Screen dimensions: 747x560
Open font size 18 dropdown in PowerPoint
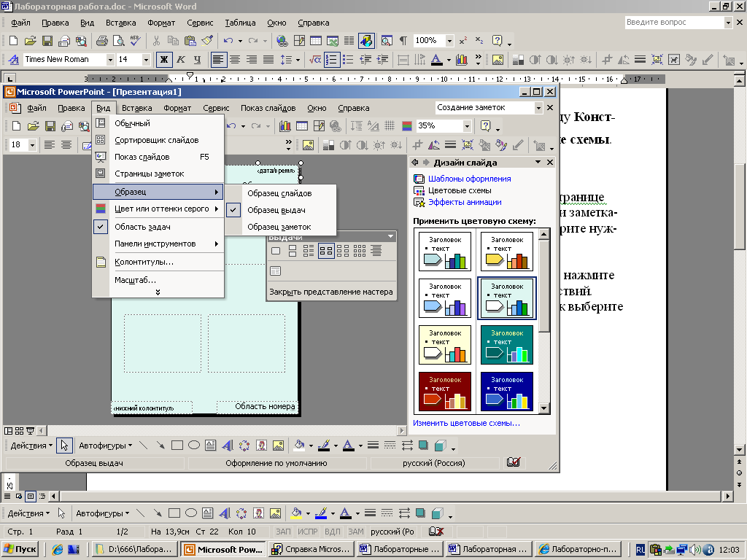pyautogui.click(x=32, y=145)
